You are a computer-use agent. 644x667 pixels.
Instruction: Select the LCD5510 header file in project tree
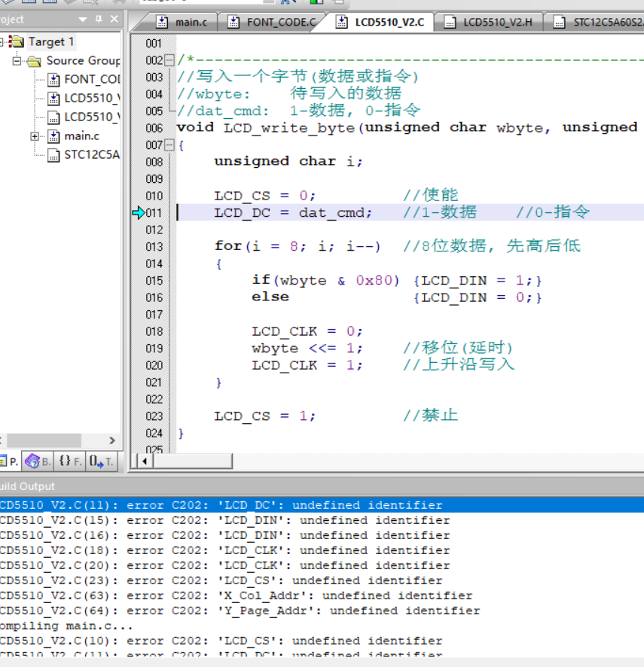pyautogui.click(x=93, y=117)
